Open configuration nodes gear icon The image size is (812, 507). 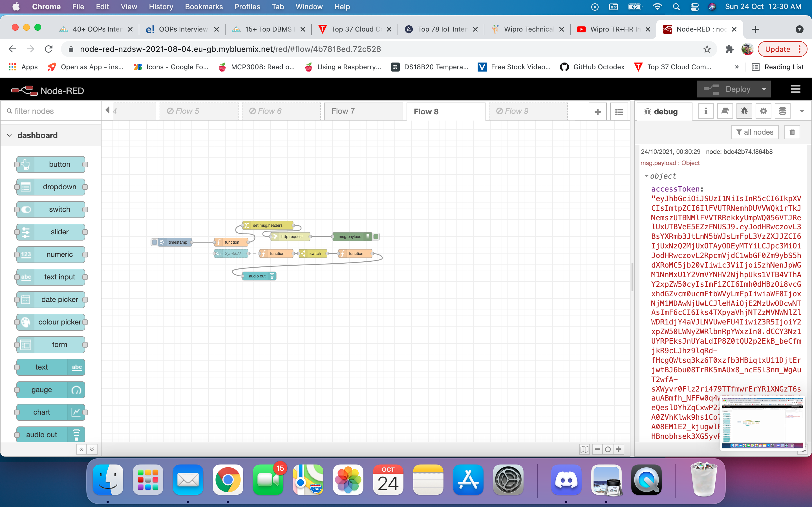(763, 111)
